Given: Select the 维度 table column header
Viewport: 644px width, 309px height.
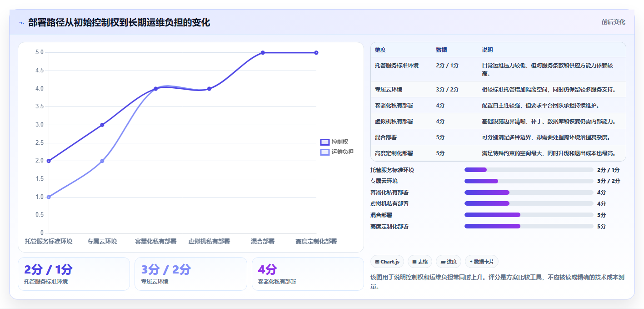Looking at the screenshot, I should pyautogui.click(x=380, y=50).
